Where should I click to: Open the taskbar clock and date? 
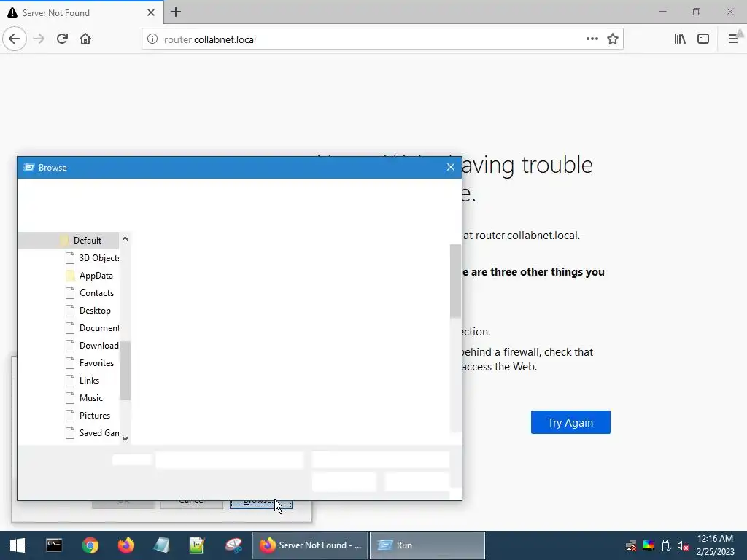point(715,545)
